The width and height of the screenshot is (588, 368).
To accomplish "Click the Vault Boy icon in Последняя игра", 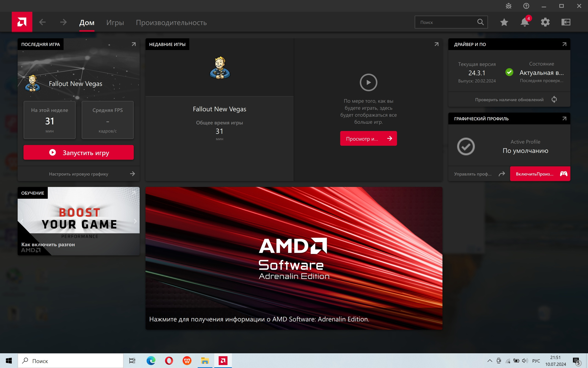I will (32, 83).
